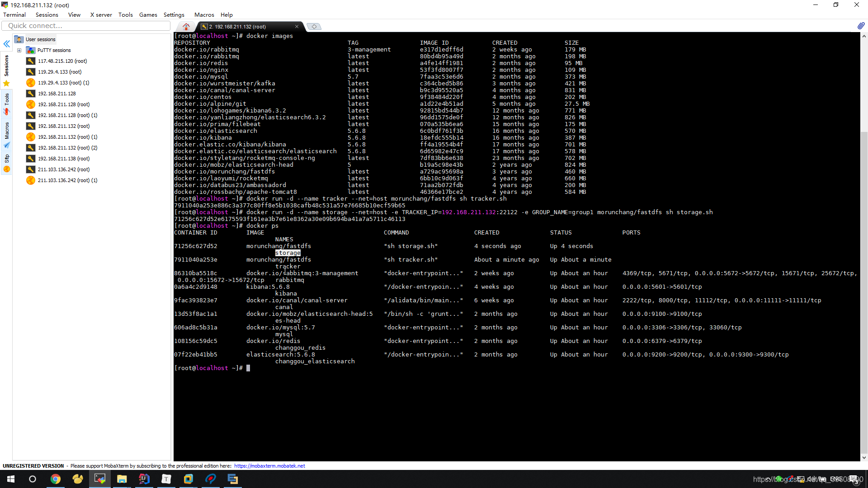Open session 192.168.211.132 (root) (1)
Viewport: 868px width, 488px height.
(x=67, y=137)
